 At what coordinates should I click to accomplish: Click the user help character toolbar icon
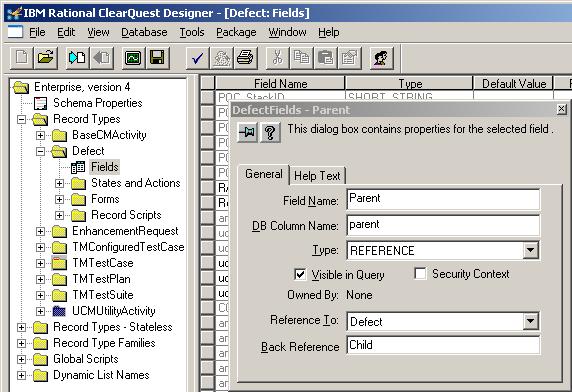click(x=382, y=58)
